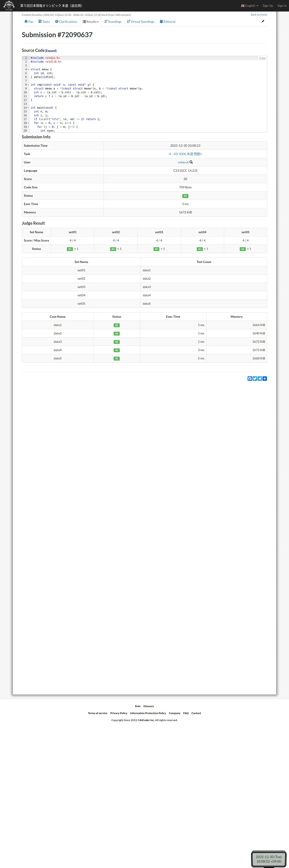This screenshot has height=868, width=289.
Task: Fold the inner for loop at line 19
Action: pos(28,127)
